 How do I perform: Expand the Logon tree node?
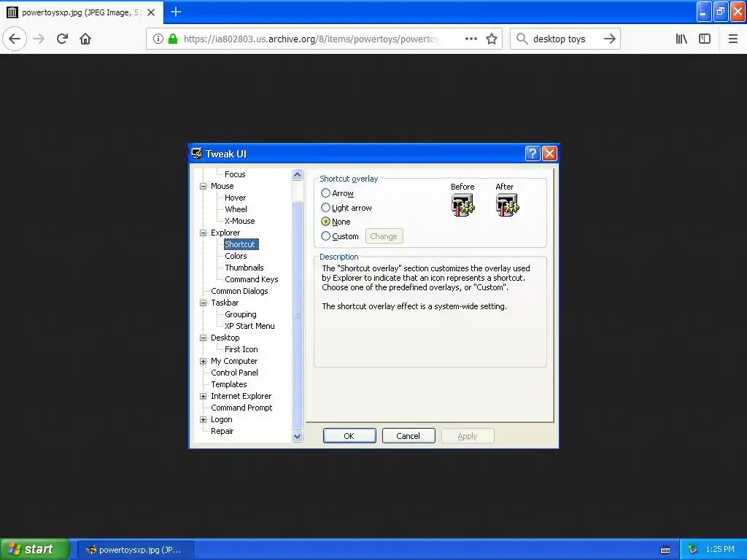pyautogui.click(x=203, y=419)
